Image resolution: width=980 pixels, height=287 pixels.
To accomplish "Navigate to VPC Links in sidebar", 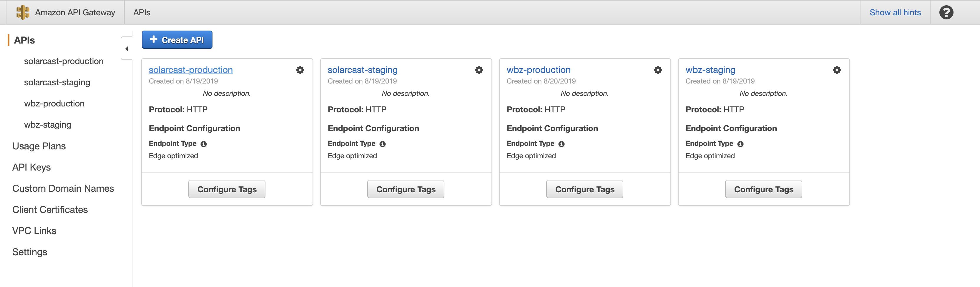I will tap(34, 231).
